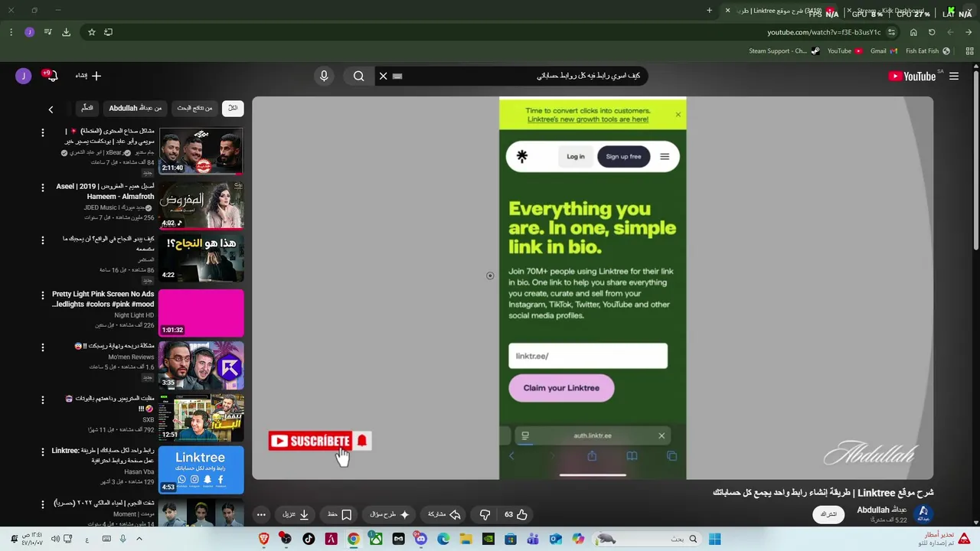Open the browser profile avatar in toolbar

click(x=29, y=32)
